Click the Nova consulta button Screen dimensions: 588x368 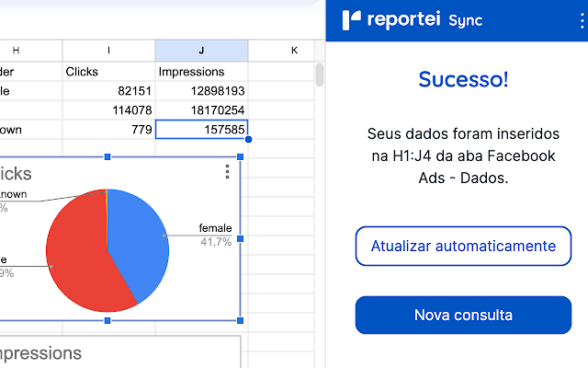tap(463, 315)
